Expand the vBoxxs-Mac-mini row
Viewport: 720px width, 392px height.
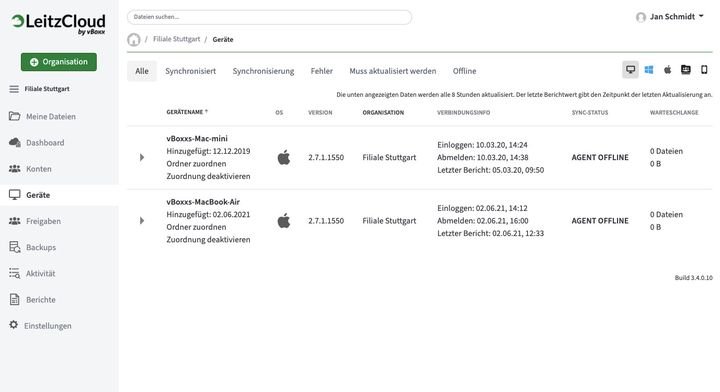[x=142, y=157]
